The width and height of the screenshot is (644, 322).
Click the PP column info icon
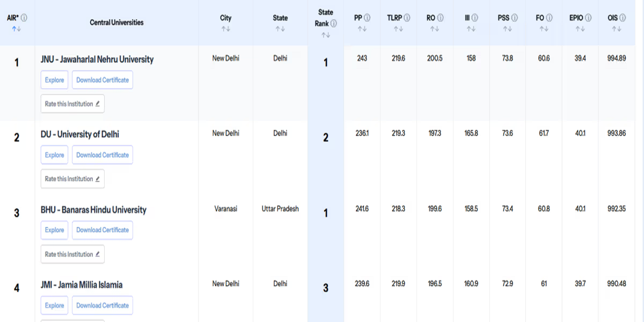pyautogui.click(x=367, y=18)
